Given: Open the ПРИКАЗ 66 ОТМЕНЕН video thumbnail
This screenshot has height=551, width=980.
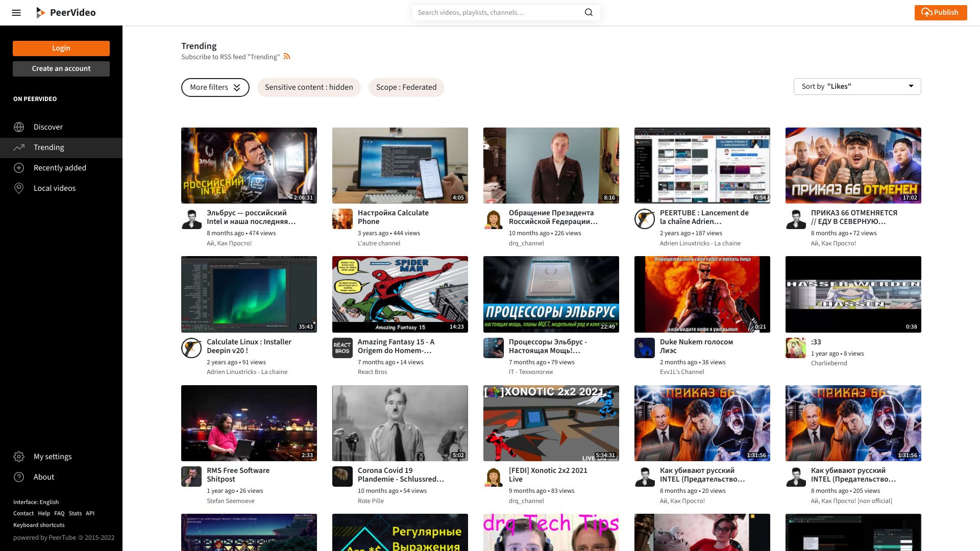Looking at the screenshot, I should coord(853,166).
